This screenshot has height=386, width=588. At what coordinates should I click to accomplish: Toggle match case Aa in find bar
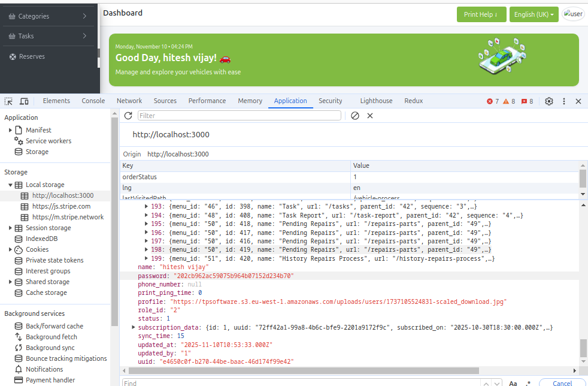pos(513,383)
